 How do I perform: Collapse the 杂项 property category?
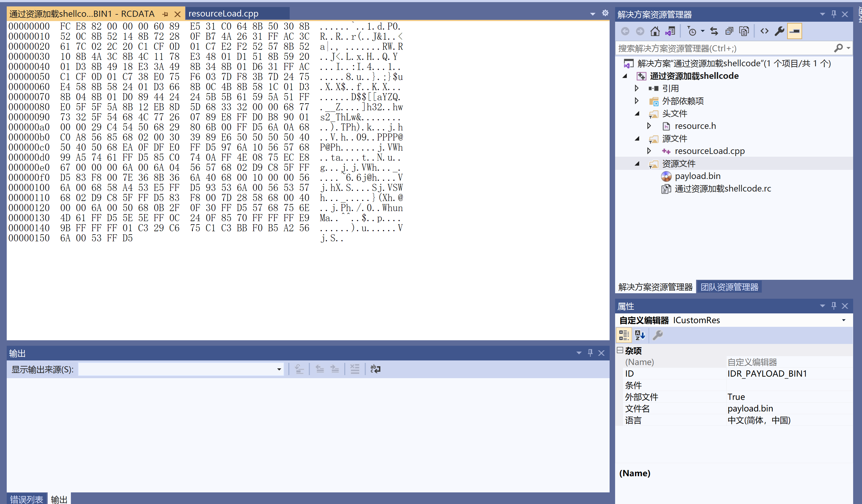coord(620,350)
